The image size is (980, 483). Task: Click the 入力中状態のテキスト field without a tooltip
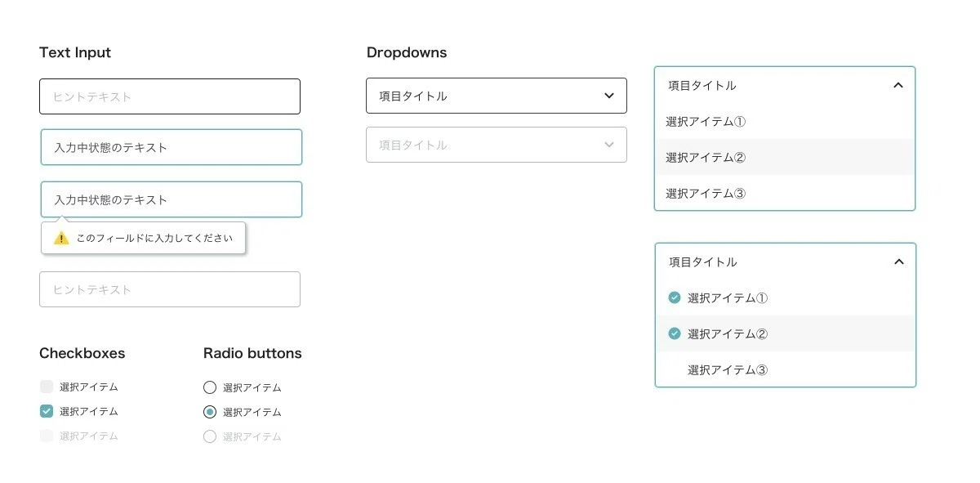[x=171, y=147]
